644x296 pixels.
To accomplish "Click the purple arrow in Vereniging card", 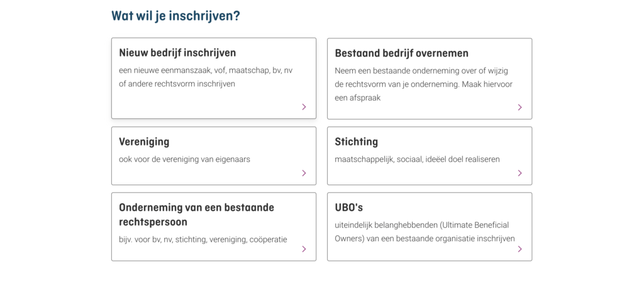I will pyautogui.click(x=304, y=173).
